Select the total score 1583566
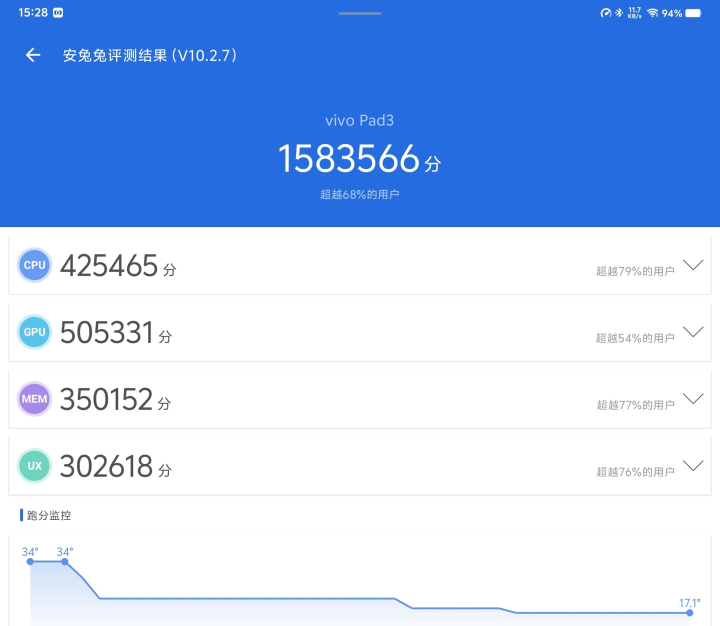 pyautogui.click(x=349, y=158)
